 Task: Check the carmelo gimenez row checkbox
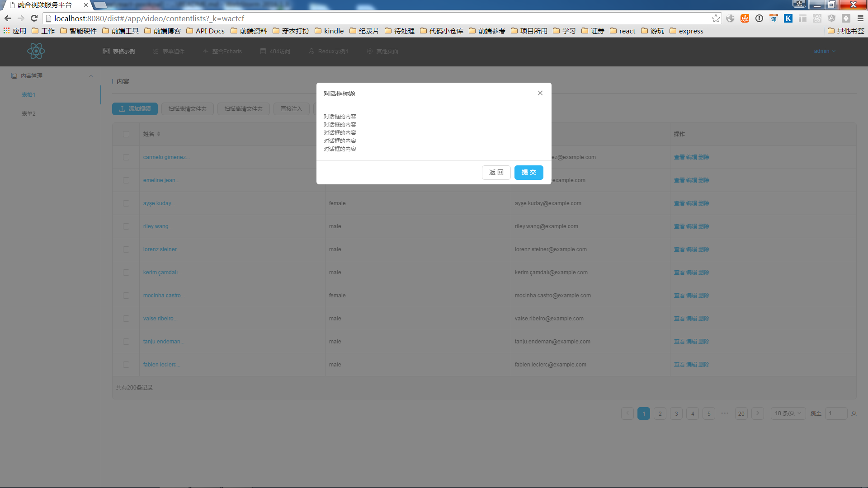click(126, 157)
